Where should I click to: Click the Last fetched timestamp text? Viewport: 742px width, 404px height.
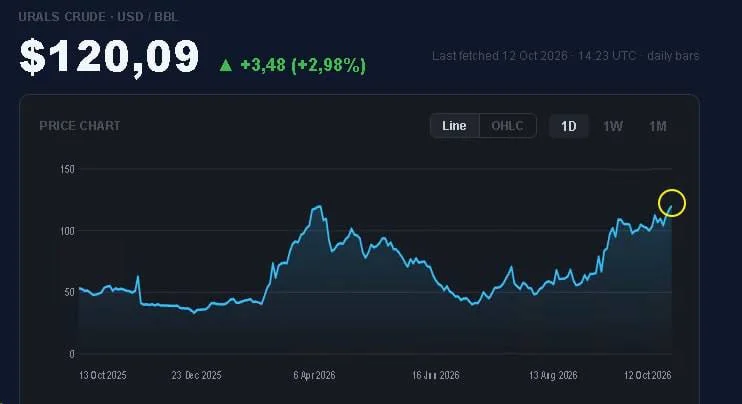coord(565,56)
